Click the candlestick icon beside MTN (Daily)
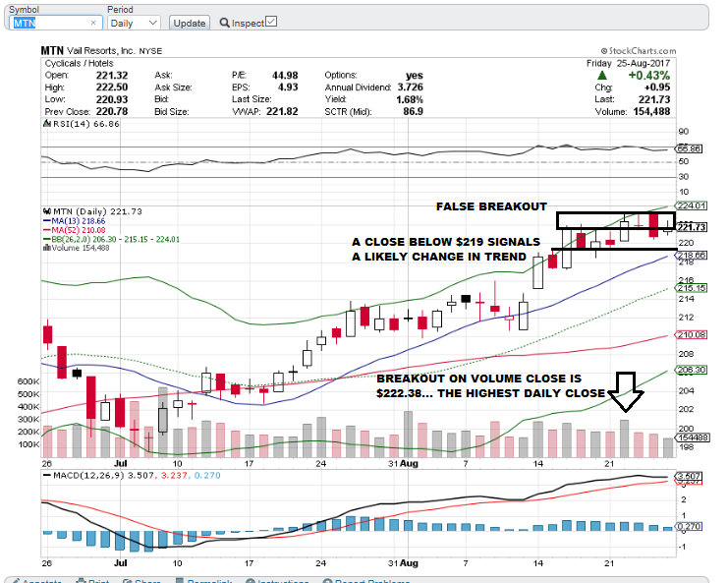This screenshot has height=583, width=728. point(47,211)
